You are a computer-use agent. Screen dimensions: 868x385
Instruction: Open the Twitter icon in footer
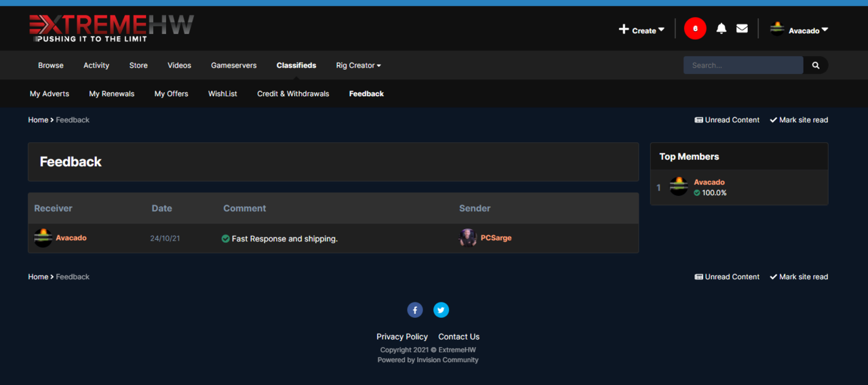coord(441,310)
